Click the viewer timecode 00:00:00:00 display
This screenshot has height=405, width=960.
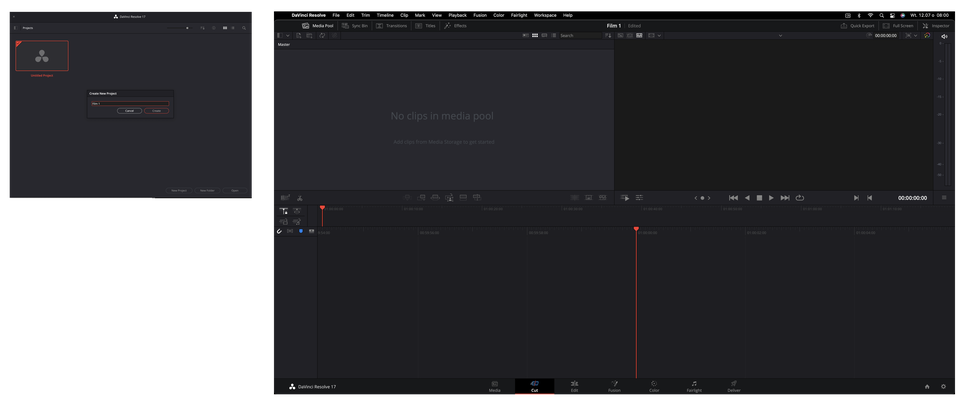tap(912, 198)
